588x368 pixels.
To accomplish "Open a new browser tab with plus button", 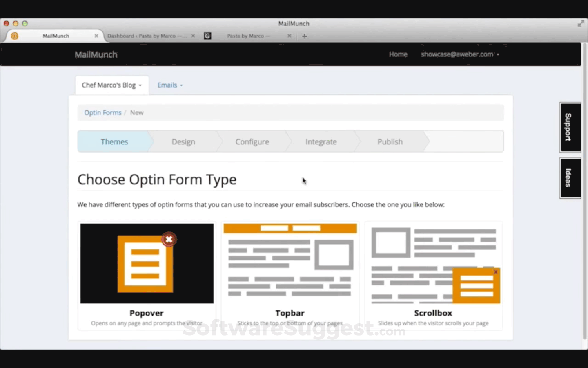I will (304, 36).
